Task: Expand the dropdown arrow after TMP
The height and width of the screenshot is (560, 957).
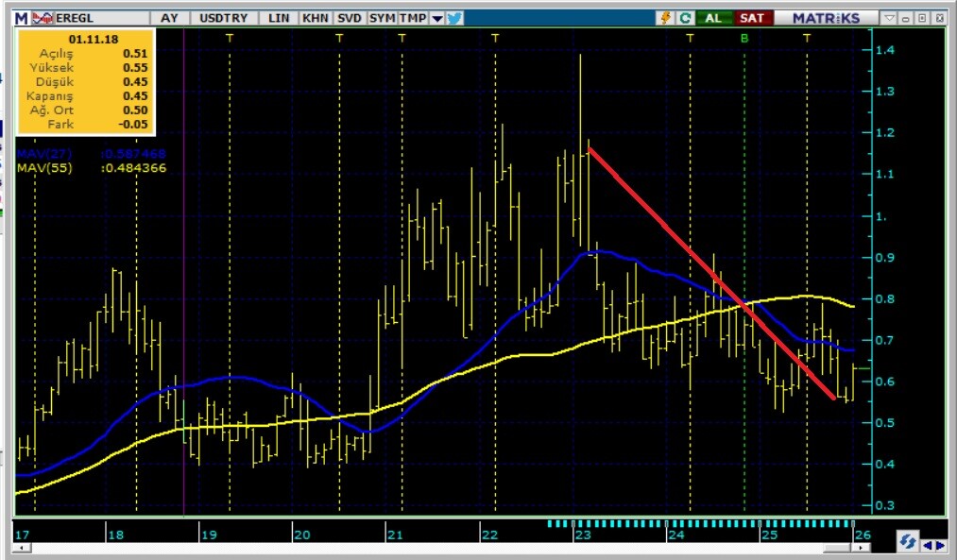Action: (x=437, y=18)
